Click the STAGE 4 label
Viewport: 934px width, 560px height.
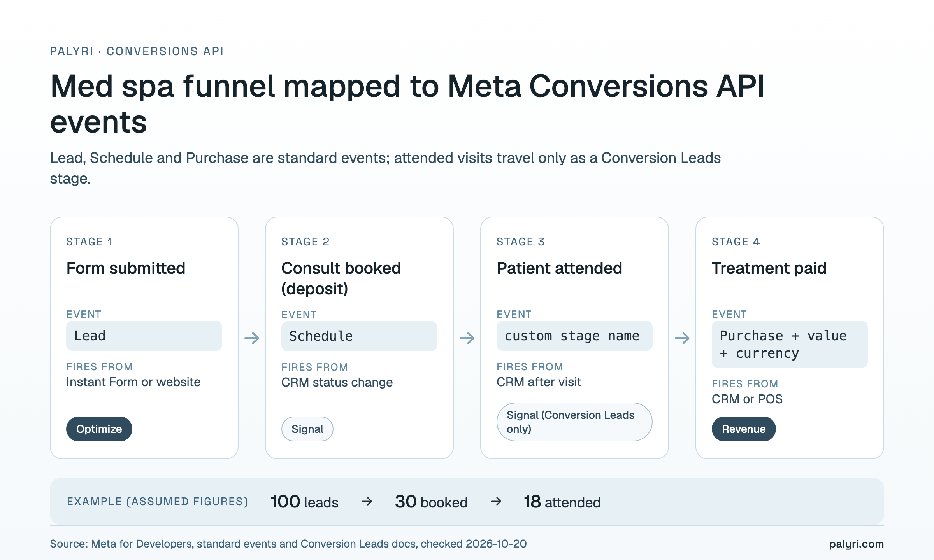736,241
